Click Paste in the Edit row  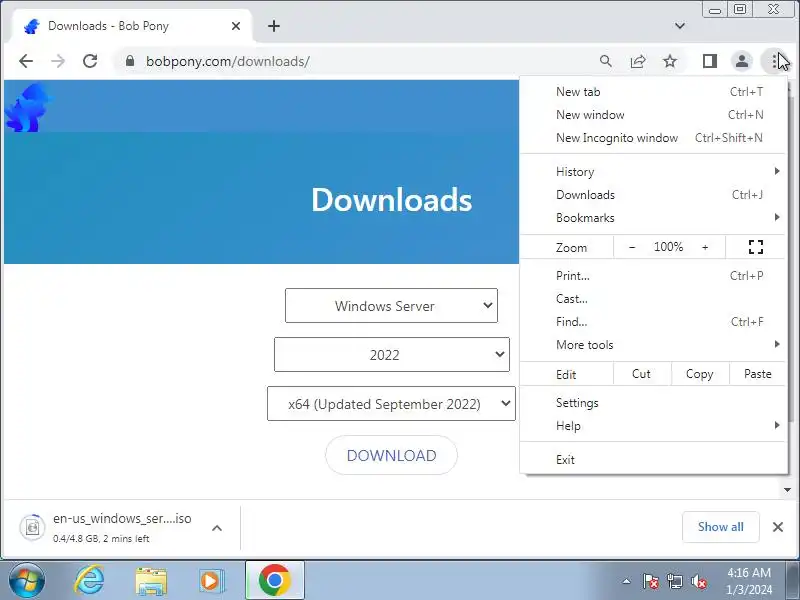[758, 374]
